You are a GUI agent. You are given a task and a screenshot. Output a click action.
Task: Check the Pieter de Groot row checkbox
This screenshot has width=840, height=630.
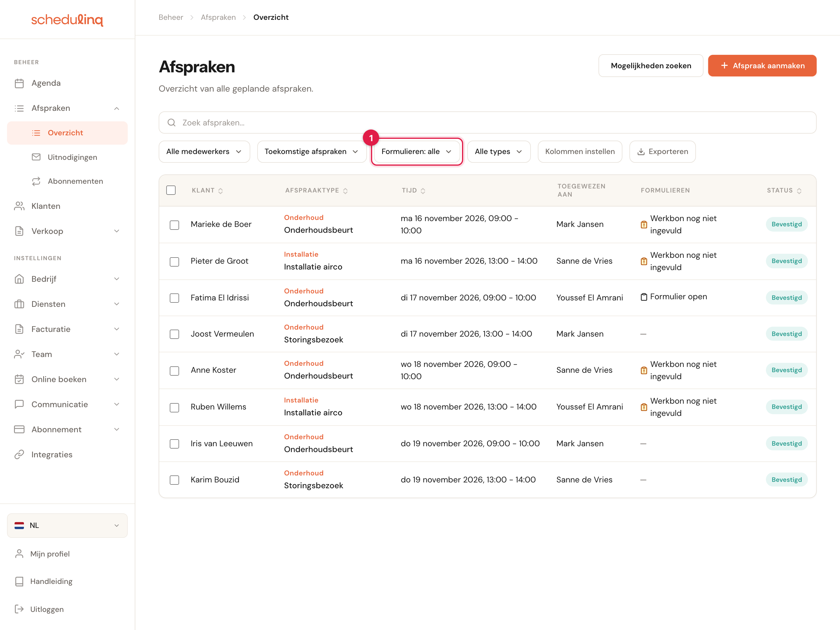pyautogui.click(x=174, y=262)
